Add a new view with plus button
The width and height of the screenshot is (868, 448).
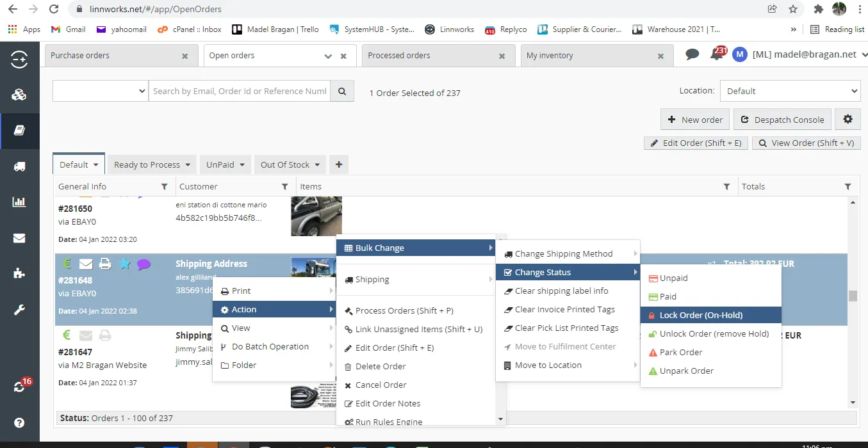point(339,164)
